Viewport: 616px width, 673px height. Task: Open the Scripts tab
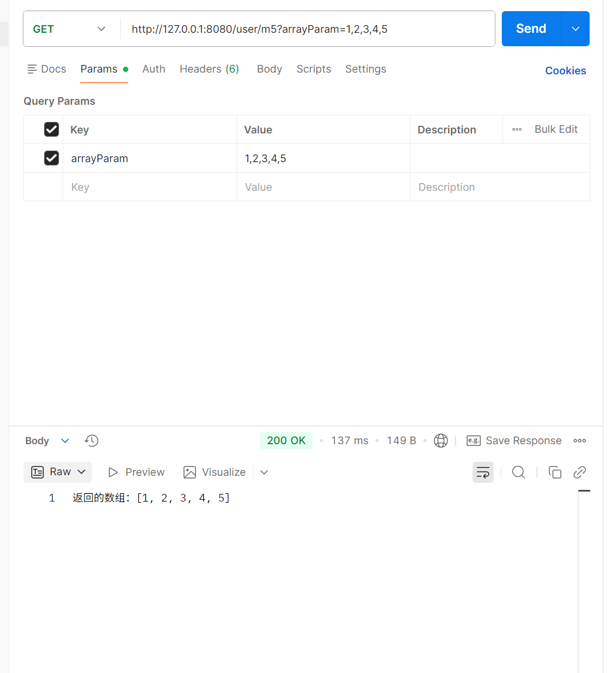[314, 69]
